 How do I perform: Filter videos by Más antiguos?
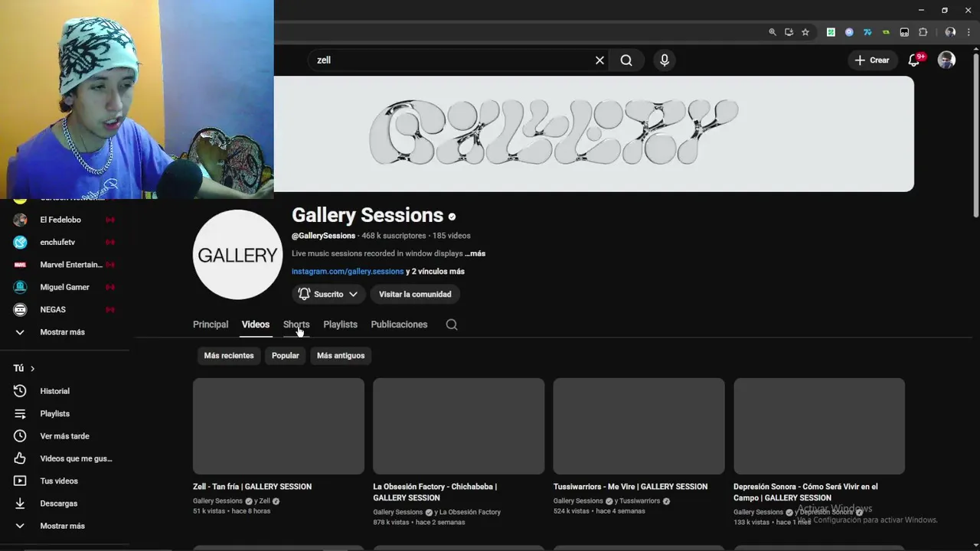(x=341, y=355)
